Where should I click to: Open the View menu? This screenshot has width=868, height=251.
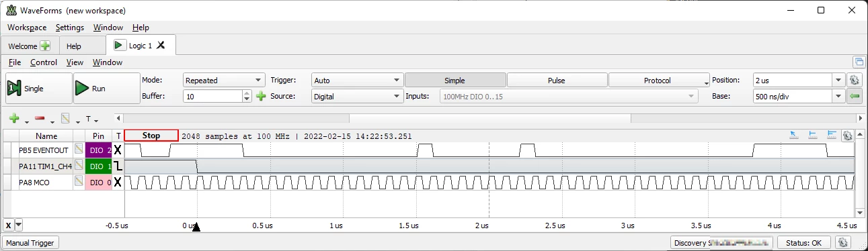point(75,62)
